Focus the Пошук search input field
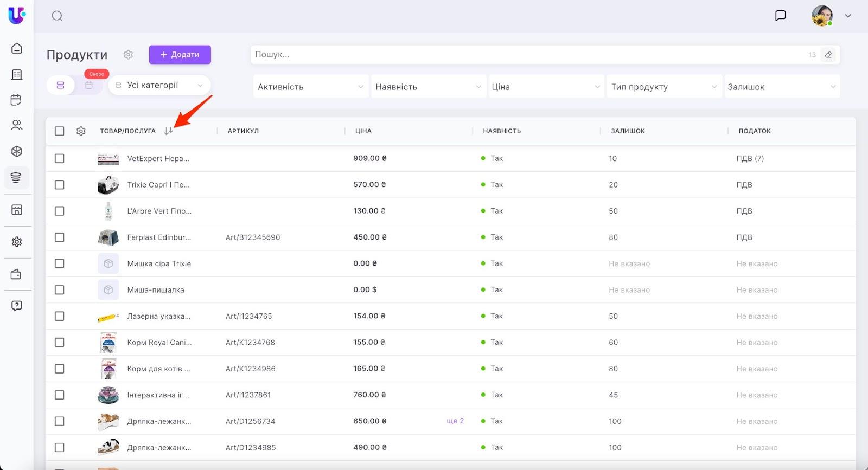The image size is (868, 470). [x=526, y=55]
